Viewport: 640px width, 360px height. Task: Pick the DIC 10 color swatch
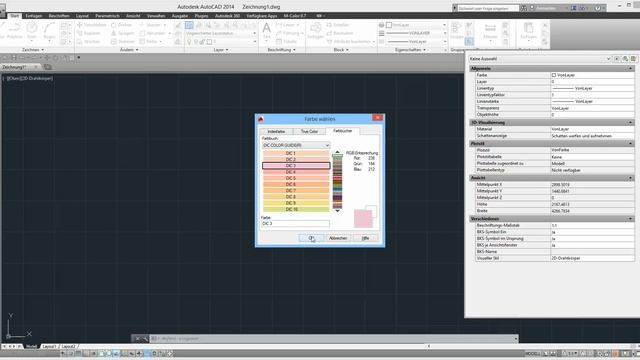296,209
